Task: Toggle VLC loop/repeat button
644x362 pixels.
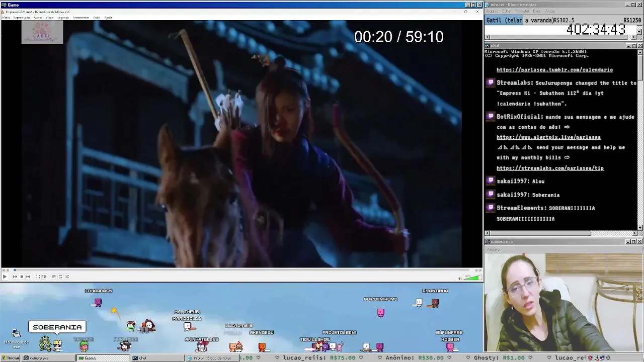Action: (x=60, y=277)
